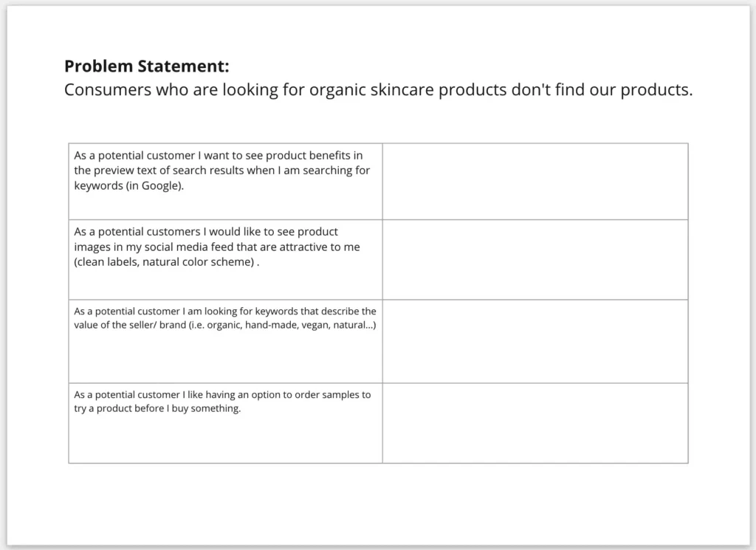Click the text "keywords (in Google)."

click(x=128, y=186)
